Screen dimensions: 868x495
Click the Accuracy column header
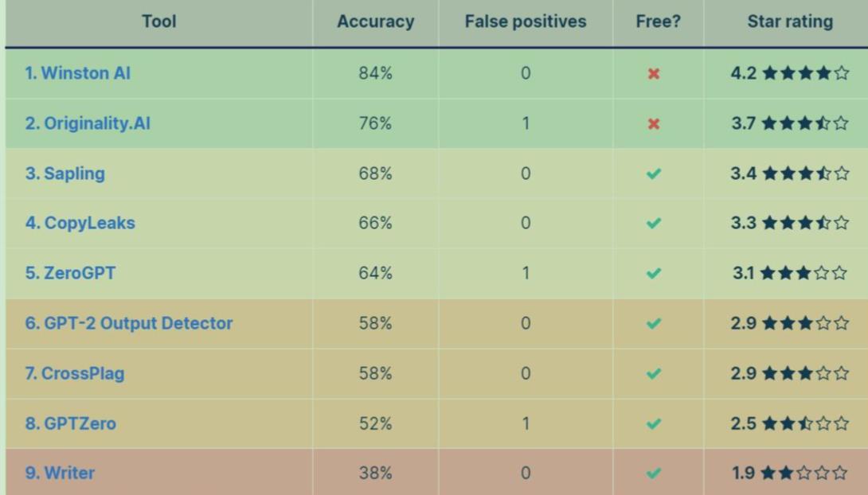click(x=375, y=21)
